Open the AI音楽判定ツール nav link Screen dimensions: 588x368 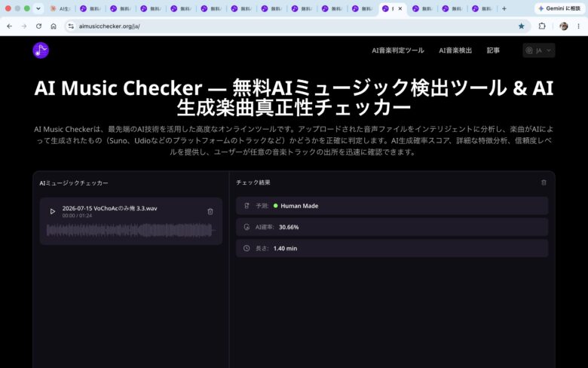[x=397, y=51]
